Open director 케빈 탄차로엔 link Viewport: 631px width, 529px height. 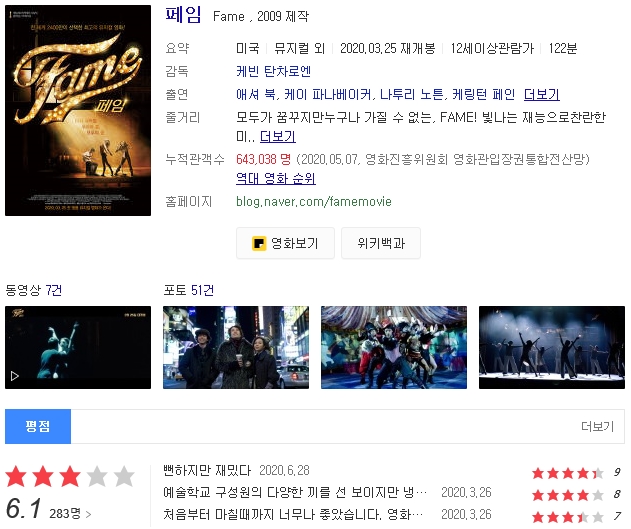[273, 71]
